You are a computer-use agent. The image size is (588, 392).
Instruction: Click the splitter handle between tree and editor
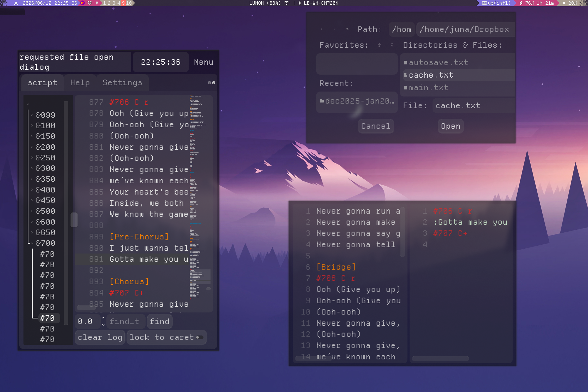pyautogui.click(x=74, y=220)
